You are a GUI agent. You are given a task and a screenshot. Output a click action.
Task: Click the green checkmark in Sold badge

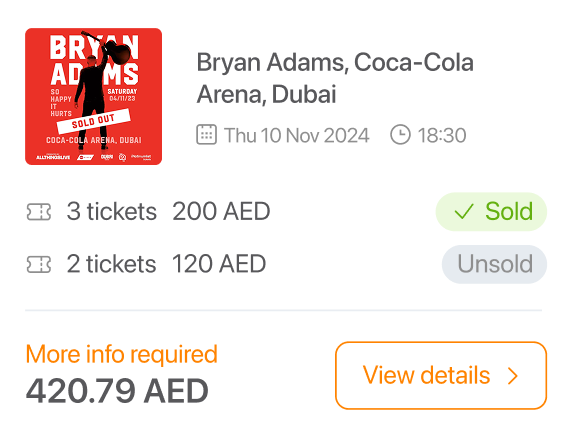pos(464,211)
